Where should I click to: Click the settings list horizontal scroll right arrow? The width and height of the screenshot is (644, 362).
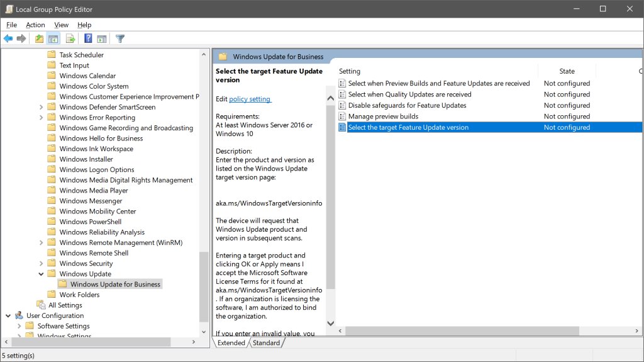[x=636, y=331]
